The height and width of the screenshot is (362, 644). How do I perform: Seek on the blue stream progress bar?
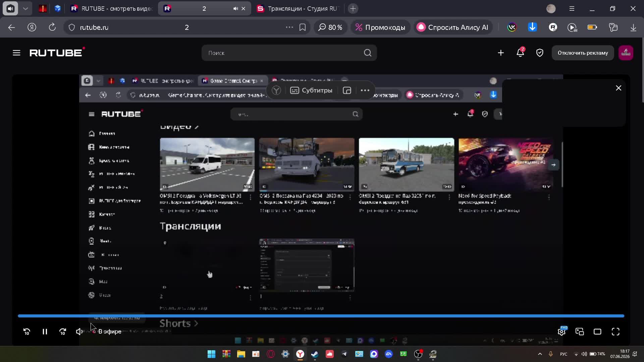pos(321,316)
